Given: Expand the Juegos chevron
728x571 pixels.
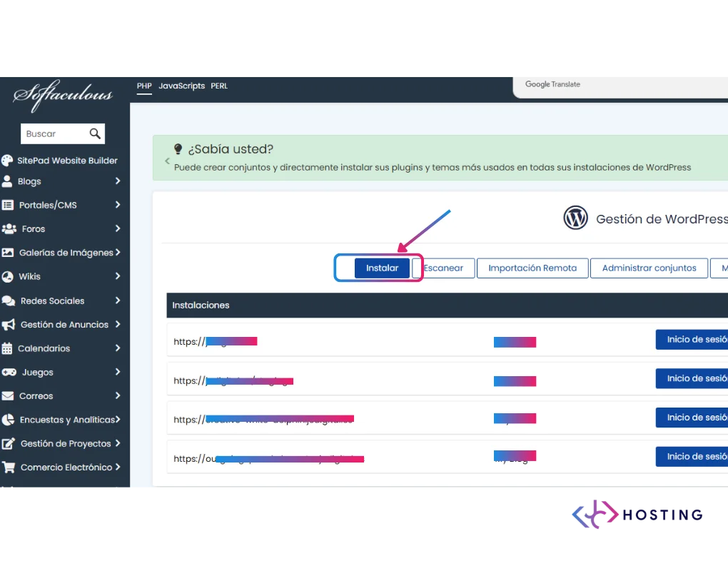Looking at the screenshot, I should (x=118, y=372).
